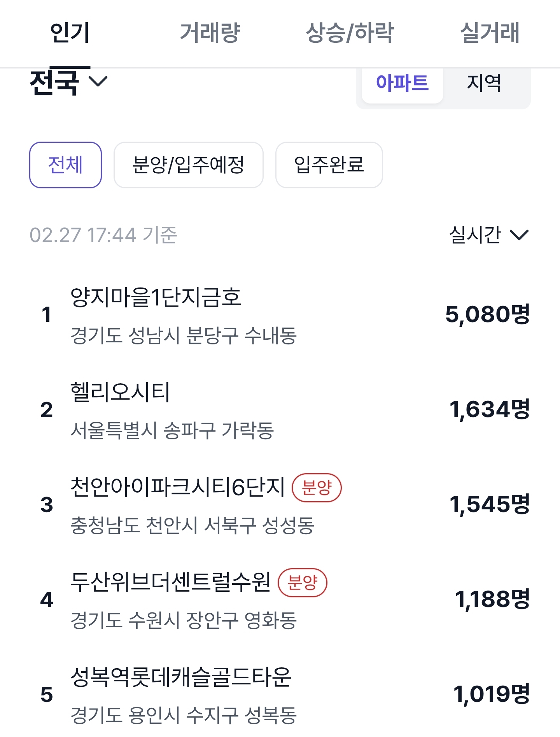Image resolution: width=560 pixels, height=737 pixels.
Task: Expand the 전국 region dropdown
Action: click(54, 82)
